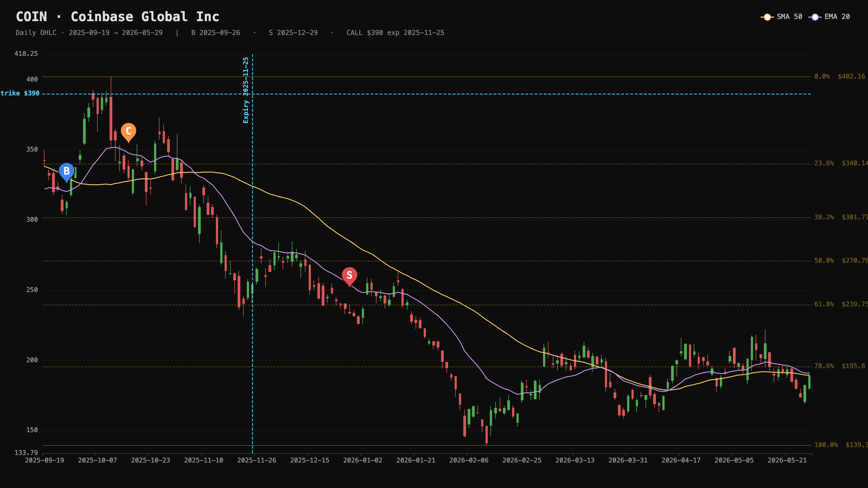This screenshot has width=868, height=488.
Task: Click the 2026-05-21 date axis label
Action: click(x=787, y=460)
